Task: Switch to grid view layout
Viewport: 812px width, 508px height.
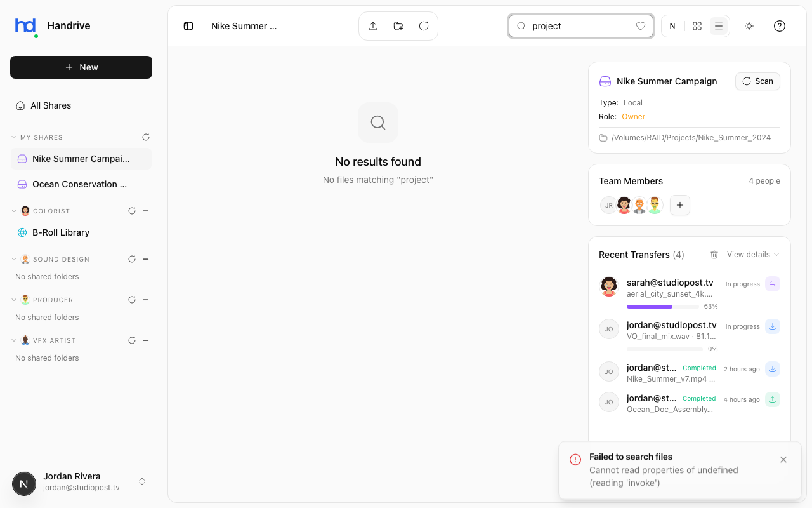Action: tap(697, 26)
